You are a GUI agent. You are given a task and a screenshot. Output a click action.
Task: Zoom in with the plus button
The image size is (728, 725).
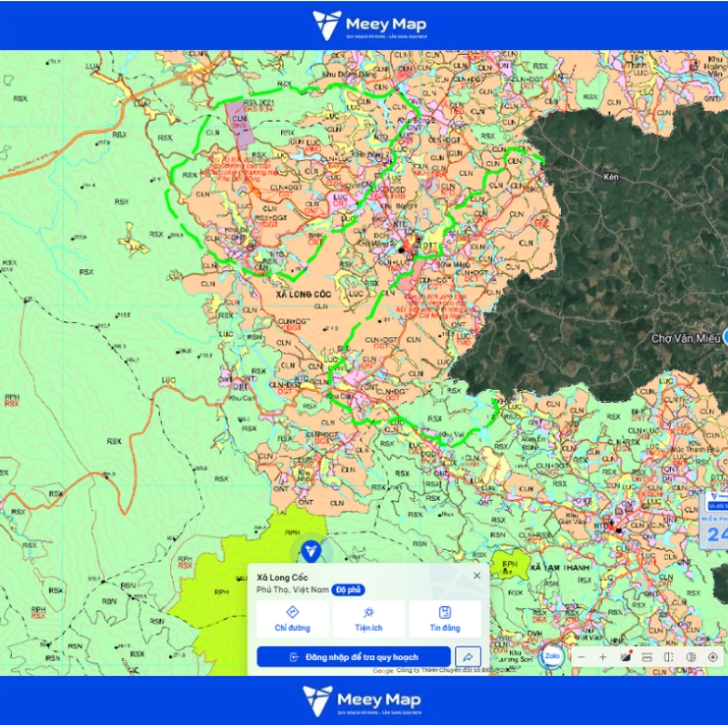point(602,657)
